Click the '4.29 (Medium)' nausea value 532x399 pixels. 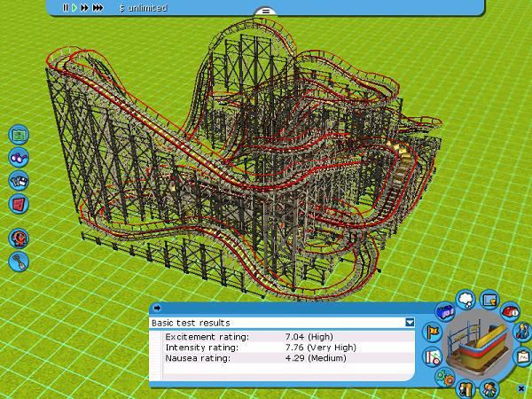[316, 358]
